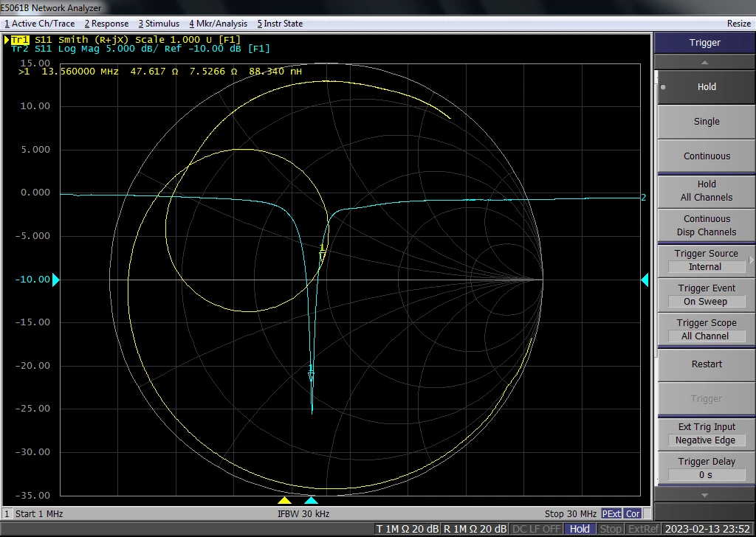This screenshot has height=537, width=756.
Task: Click the marker 1 readout 13.560000 MHz
Action: coord(80,72)
